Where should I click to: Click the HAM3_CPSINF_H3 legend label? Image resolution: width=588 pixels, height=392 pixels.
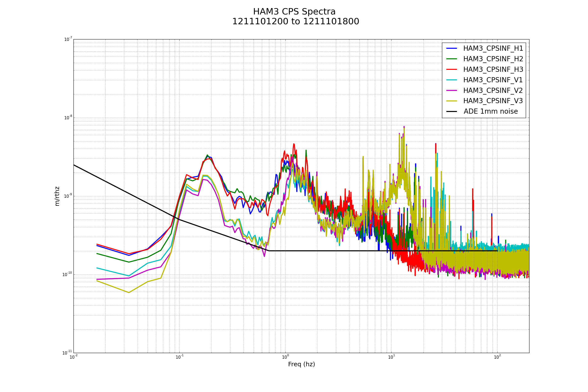pos(493,70)
